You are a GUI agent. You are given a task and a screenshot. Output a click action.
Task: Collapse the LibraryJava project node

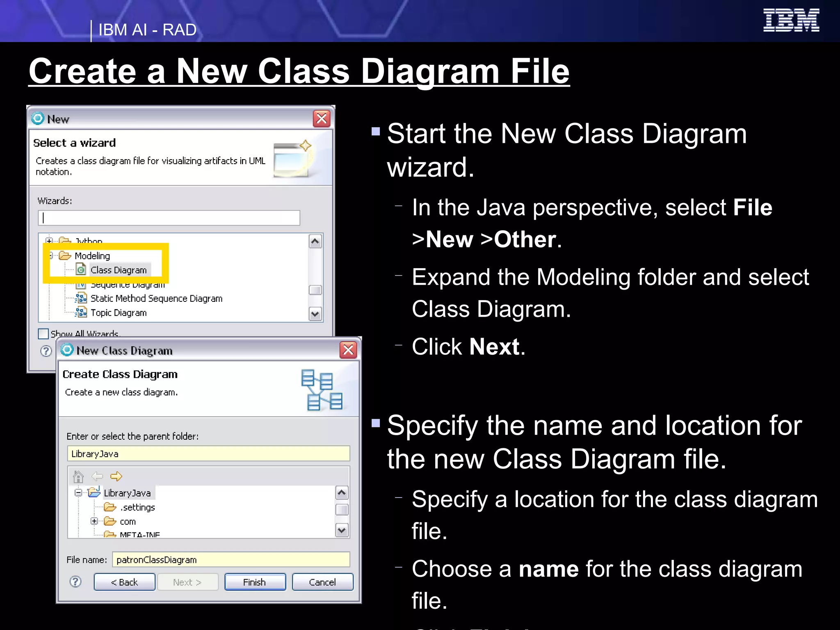point(78,493)
